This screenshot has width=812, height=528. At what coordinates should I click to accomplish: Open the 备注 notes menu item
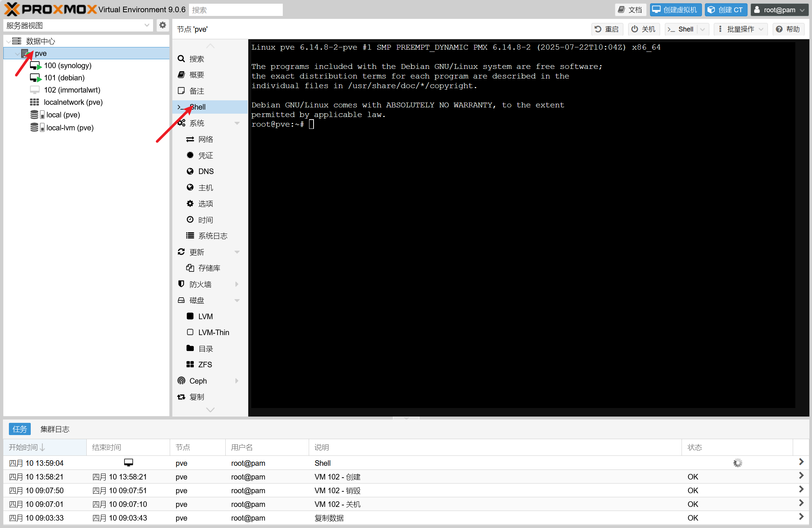(x=210, y=91)
